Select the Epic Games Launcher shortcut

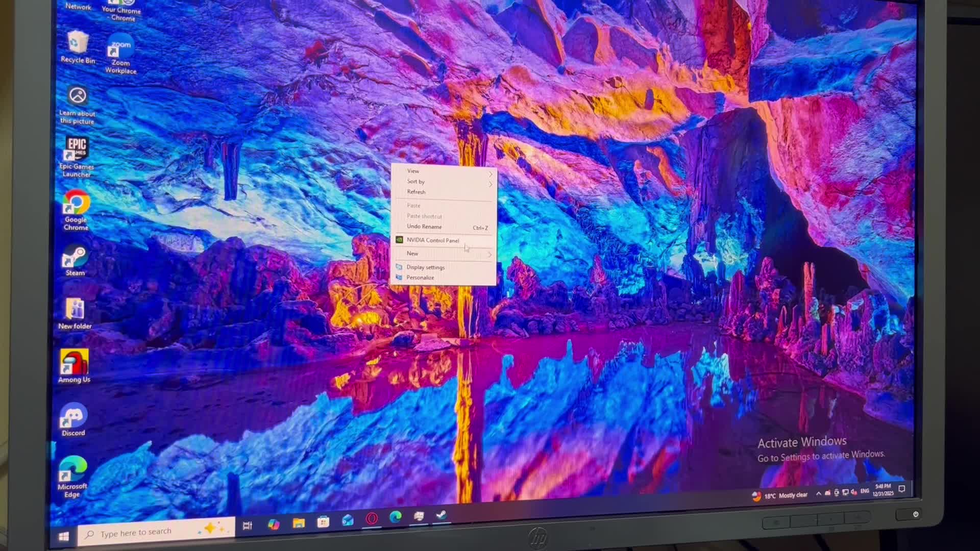pos(77,157)
